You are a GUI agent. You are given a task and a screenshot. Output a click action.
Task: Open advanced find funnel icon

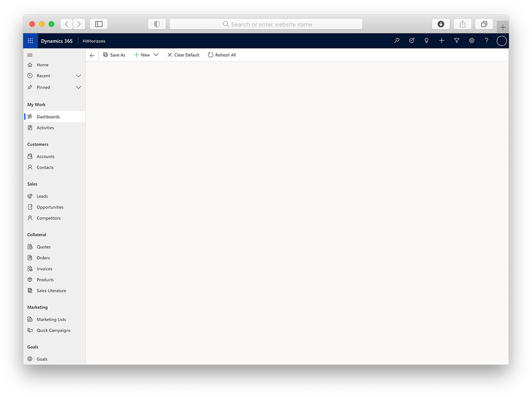(x=457, y=40)
